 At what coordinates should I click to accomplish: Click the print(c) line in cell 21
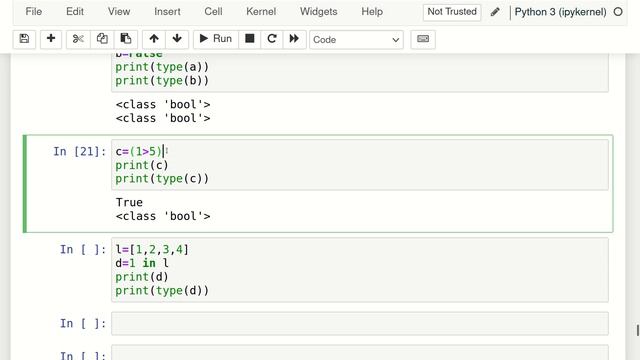pyautogui.click(x=142, y=165)
